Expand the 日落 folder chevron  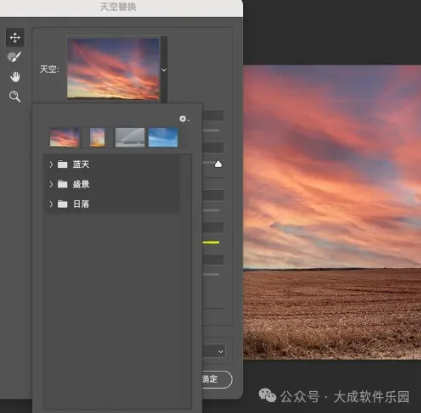pos(51,204)
